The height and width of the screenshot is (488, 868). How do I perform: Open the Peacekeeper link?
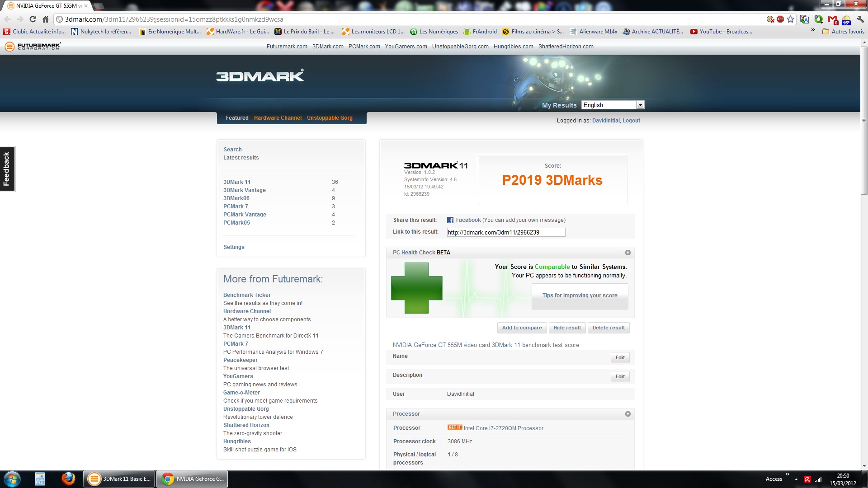pos(240,360)
